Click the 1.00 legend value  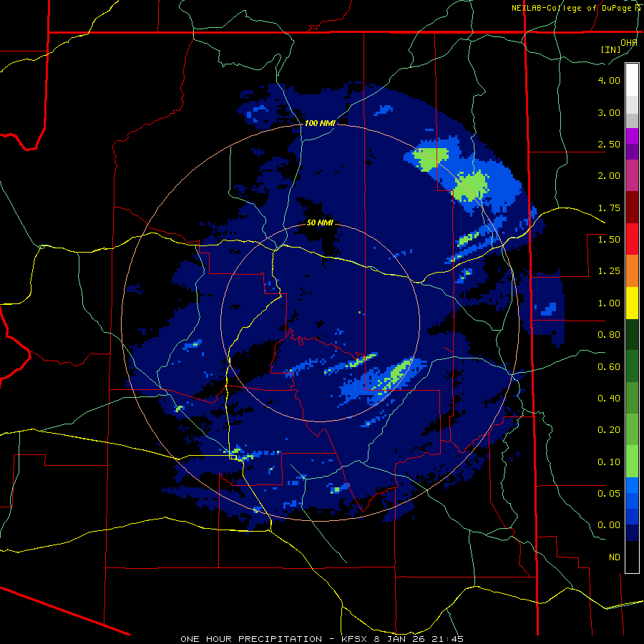click(x=609, y=303)
